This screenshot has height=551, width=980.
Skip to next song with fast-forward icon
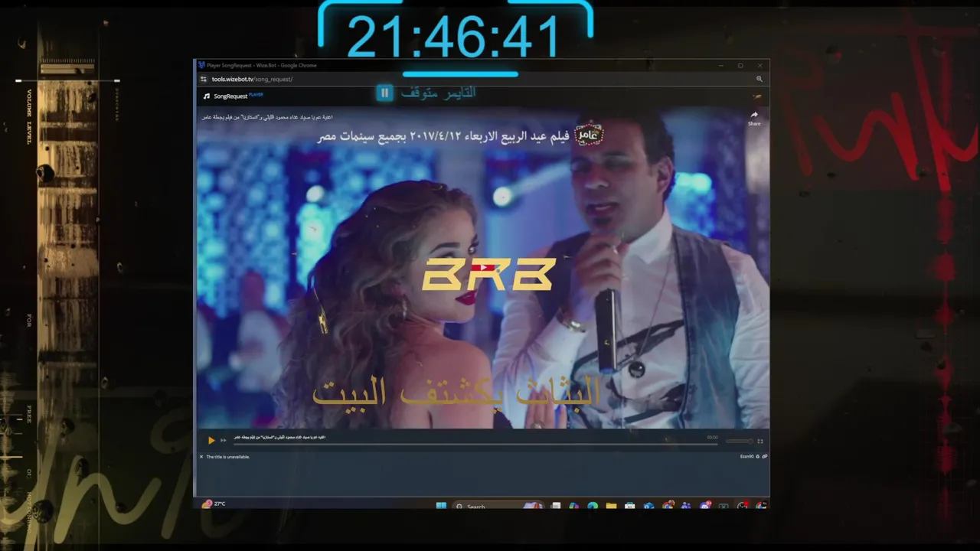click(224, 440)
